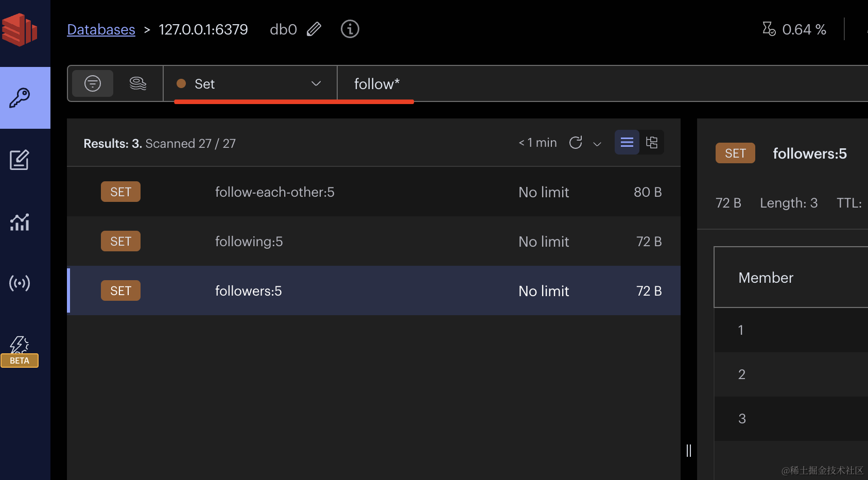Click the panel resize divider handle
The width and height of the screenshot is (868, 480).
pyautogui.click(x=689, y=451)
